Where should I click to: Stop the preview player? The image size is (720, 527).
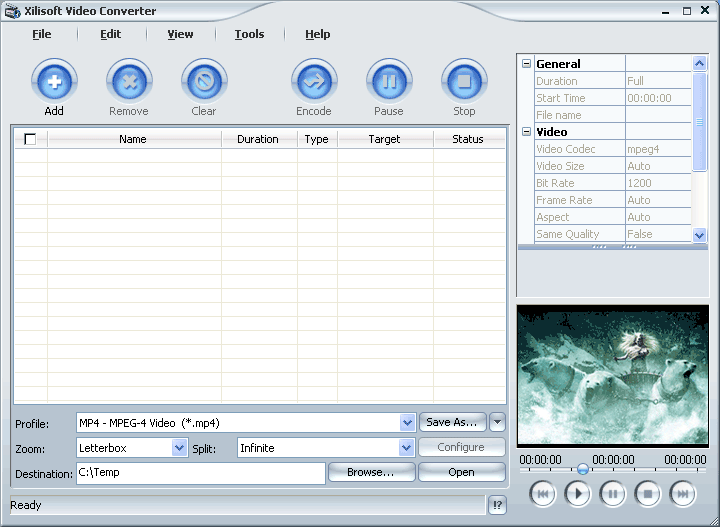click(647, 494)
